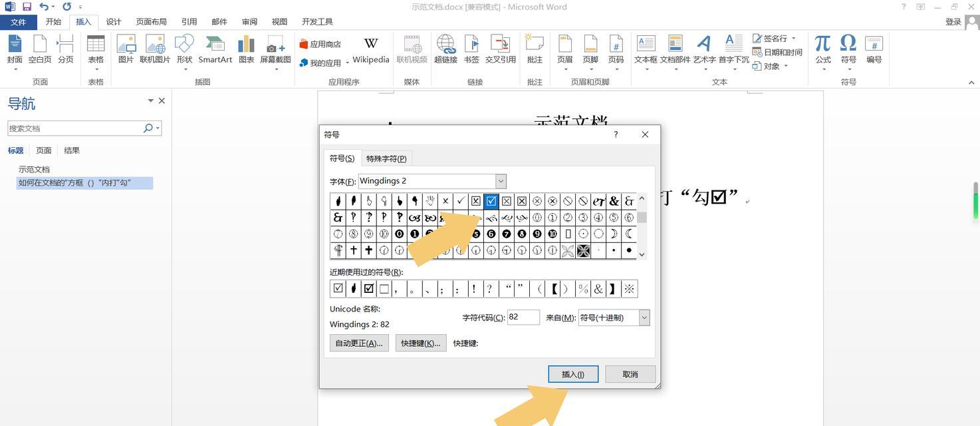This screenshot has width=980, height=426.
Task: Click the Header (页眉) icon
Action: click(x=564, y=45)
